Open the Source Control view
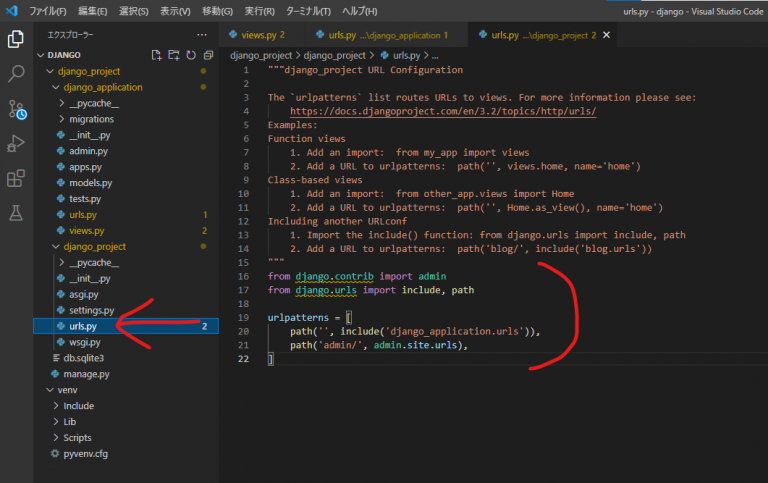 coord(16,109)
